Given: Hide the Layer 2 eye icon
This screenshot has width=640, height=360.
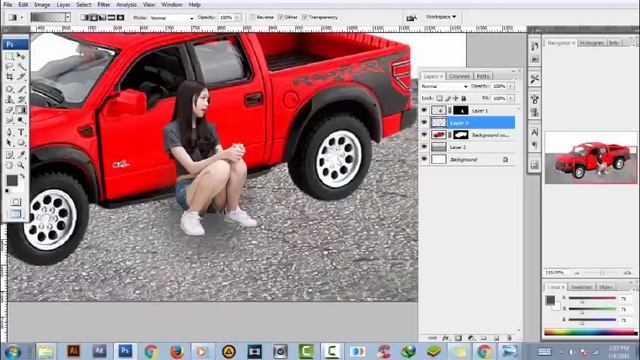Looking at the screenshot, I should [x=424, y=147].
